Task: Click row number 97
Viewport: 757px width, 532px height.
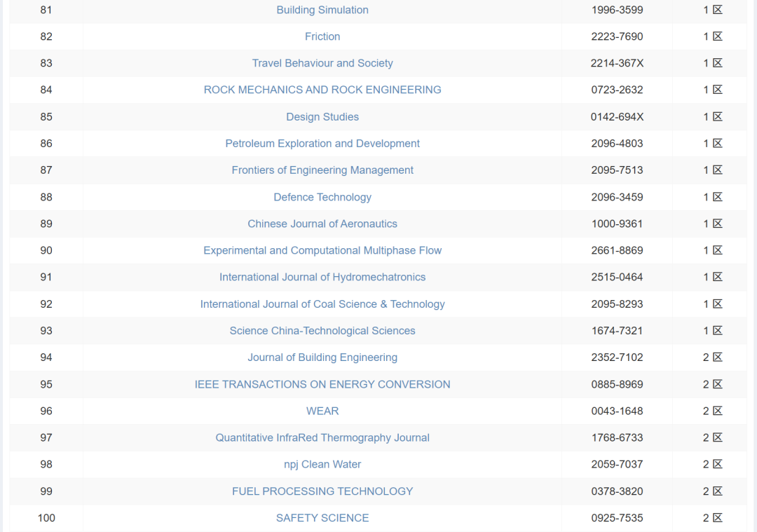Action: [46, 437]
